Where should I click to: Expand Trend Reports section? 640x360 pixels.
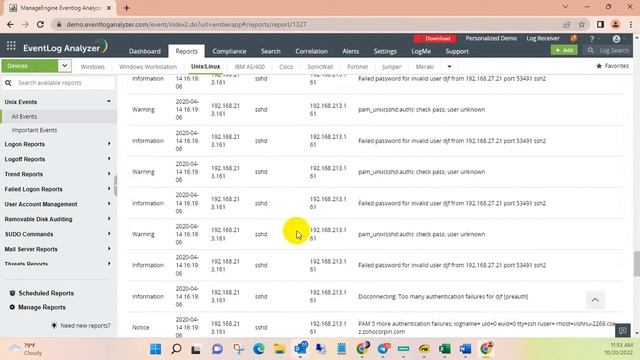[109, 174]
